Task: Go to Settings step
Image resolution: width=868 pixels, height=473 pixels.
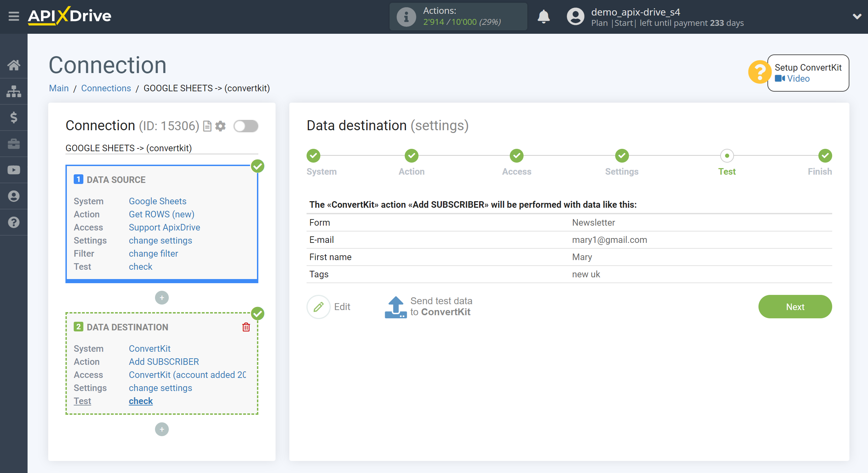Action: [x=622, y=156]
